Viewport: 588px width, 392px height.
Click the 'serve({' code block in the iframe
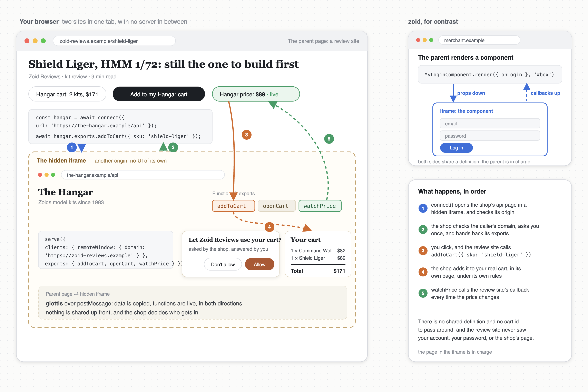106,250
